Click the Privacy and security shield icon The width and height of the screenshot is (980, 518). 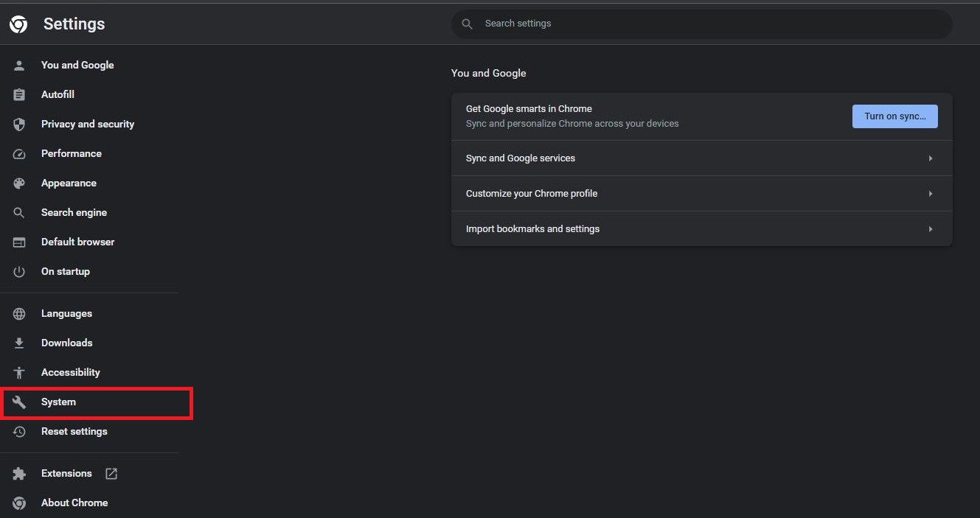pos(19,124)
